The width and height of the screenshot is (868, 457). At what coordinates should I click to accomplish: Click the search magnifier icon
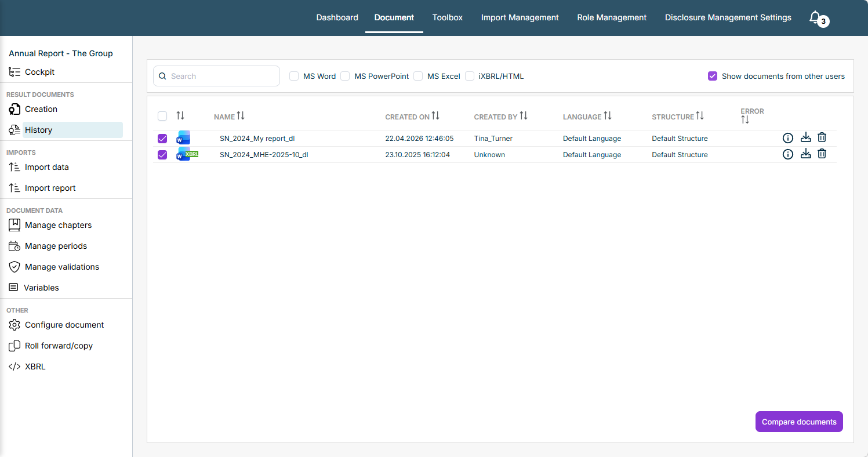(163, 76)
